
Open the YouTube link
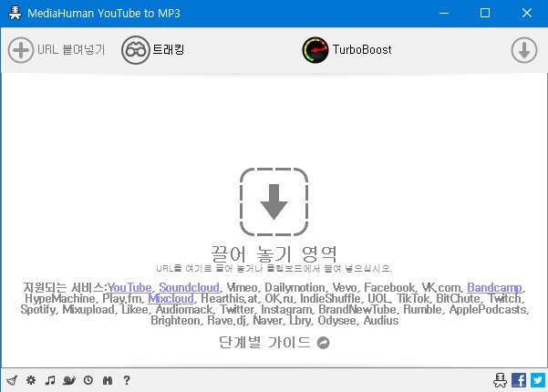[x=129, y=287]
